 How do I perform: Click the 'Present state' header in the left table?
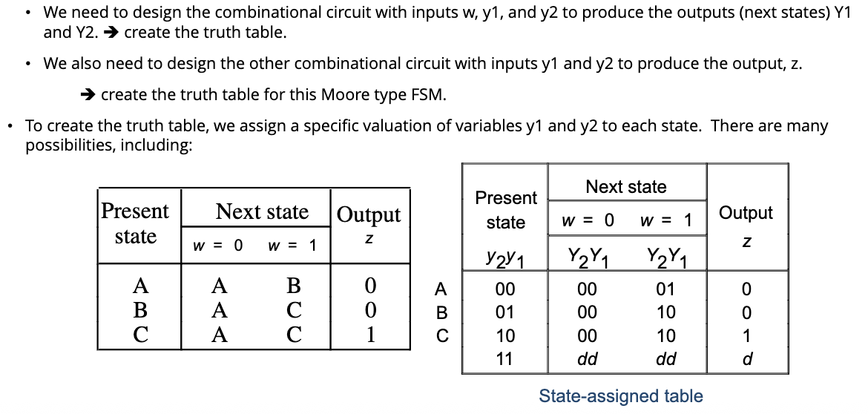(x=135, y=223)
